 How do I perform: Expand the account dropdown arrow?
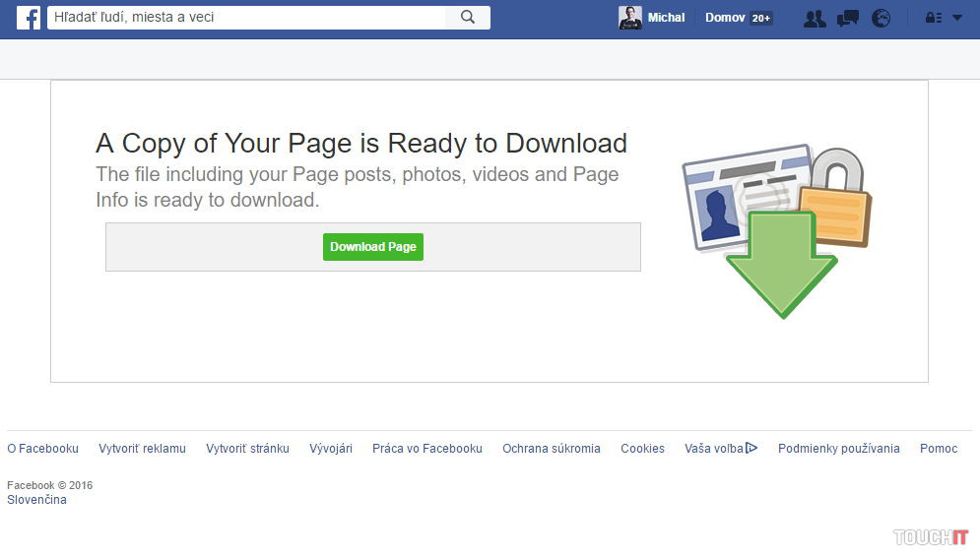957,18
